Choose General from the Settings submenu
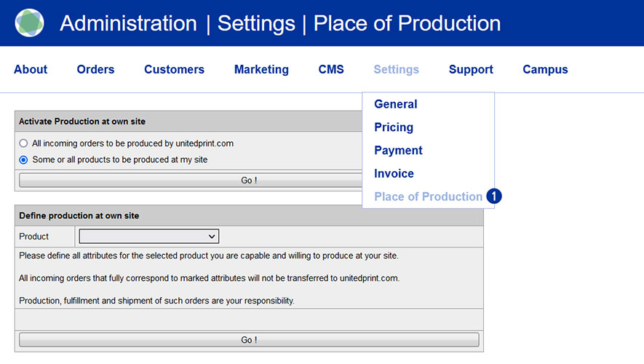Screen dimensions: 644x364 pos(395,104)
